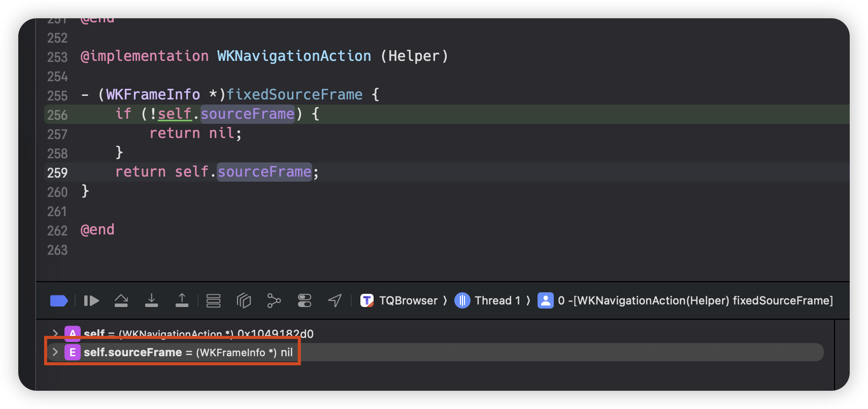Toggle the breakpoints activation button
Viewport: 868px width, 409px height.
pos(59,301)
